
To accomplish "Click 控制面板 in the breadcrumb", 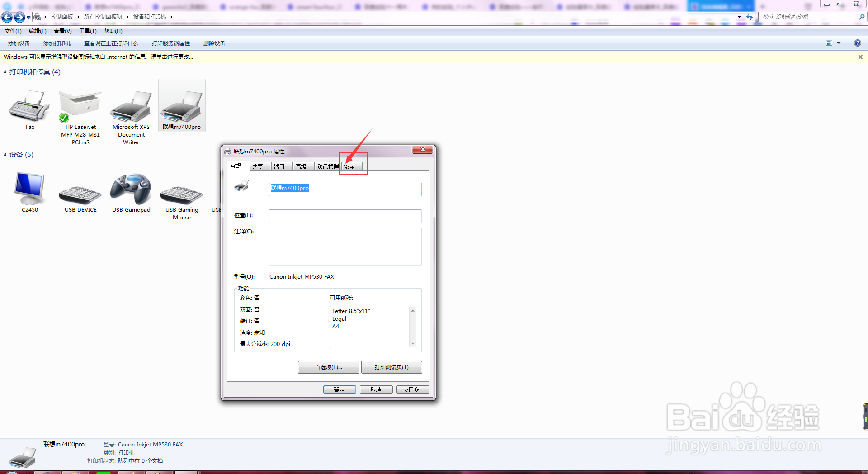I will click(62, 17).
